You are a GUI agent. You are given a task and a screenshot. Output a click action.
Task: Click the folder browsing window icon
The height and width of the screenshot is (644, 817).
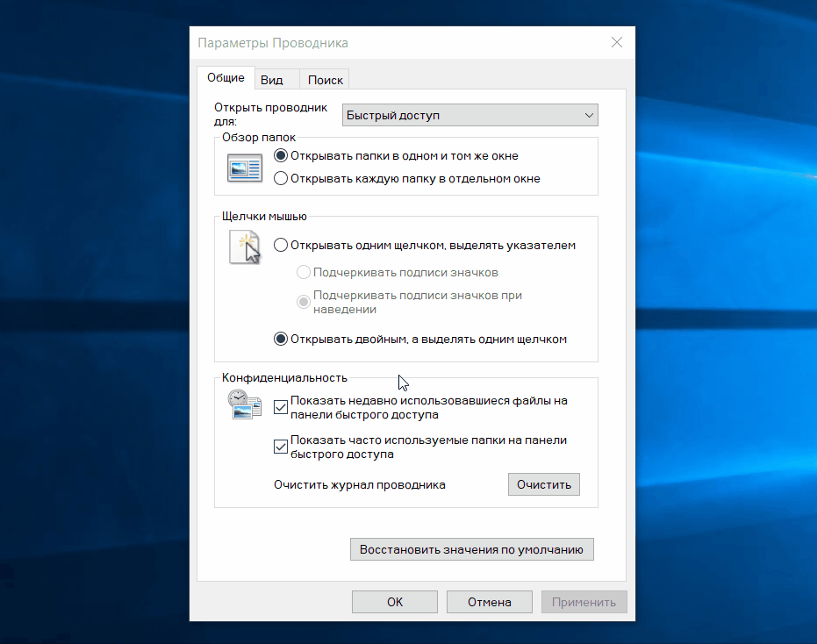coord(245,168)
